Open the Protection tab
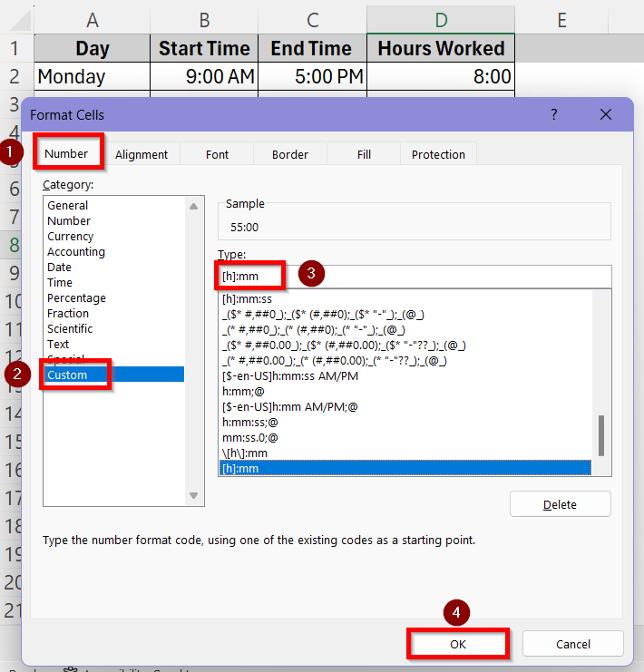 click(438, 154)
